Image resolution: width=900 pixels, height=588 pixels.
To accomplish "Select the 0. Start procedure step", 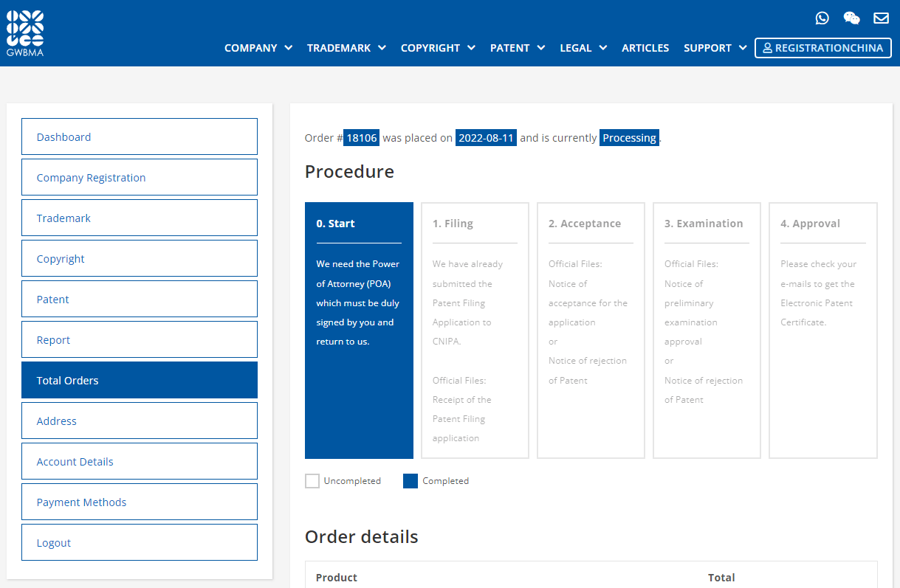I will pos(359,331).
